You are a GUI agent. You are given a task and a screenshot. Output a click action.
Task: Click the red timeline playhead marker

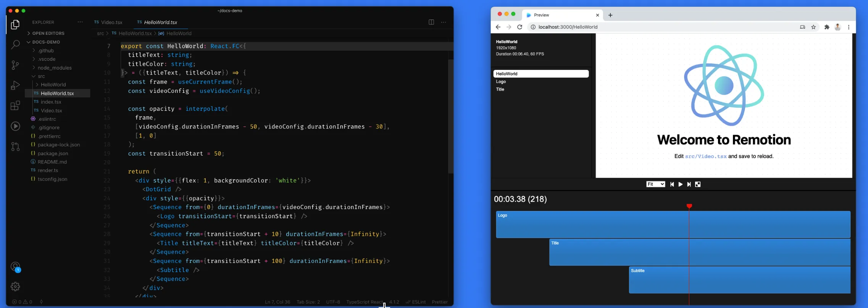(x=689, y=206)
